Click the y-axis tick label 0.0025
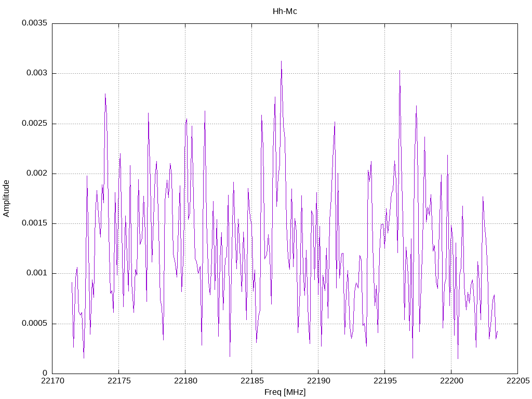Viewport: 532px width, 399px height. pyautogui.click(x=35, y=123)
